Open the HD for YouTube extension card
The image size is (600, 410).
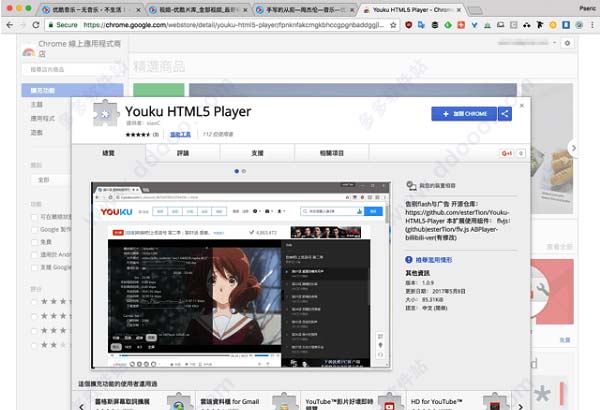click(x=458, y=401)
